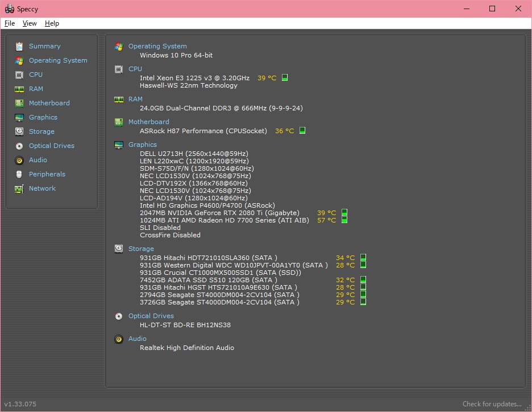Open the Network section from sidebar
The width and height of the screenshot is (532, 412).
pos(42,188)
